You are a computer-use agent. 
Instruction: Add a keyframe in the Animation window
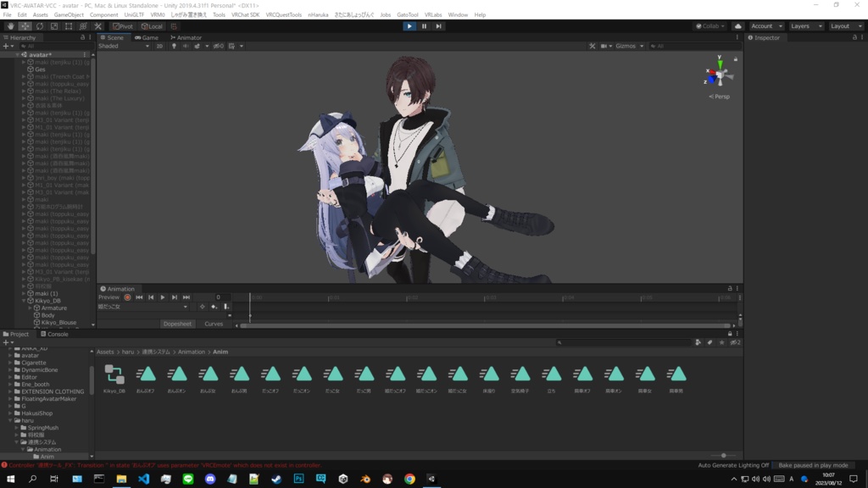click(x=213, y=307)
